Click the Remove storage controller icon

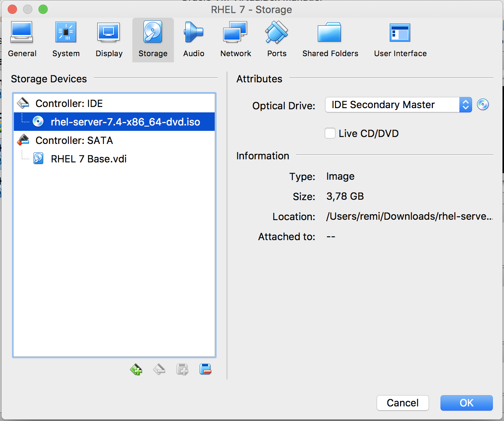pos(159,369)
